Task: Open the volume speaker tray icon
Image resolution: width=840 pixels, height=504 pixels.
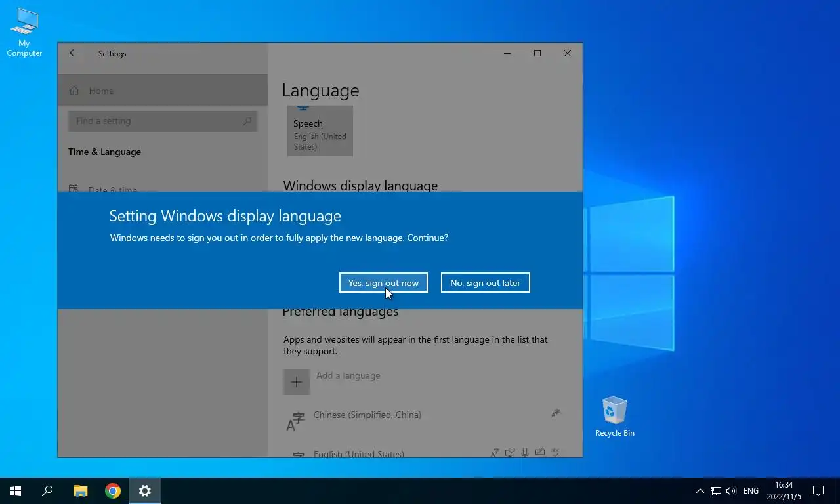Action: pyautogui.click(x=732, y=491)
